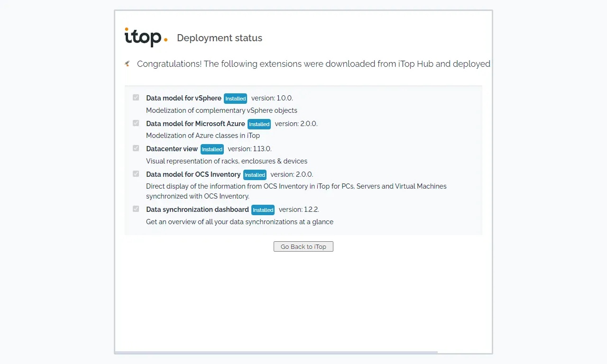Toggle the Datacenter view checkbox
607x364 pixels.
click(x=136, y=148)
